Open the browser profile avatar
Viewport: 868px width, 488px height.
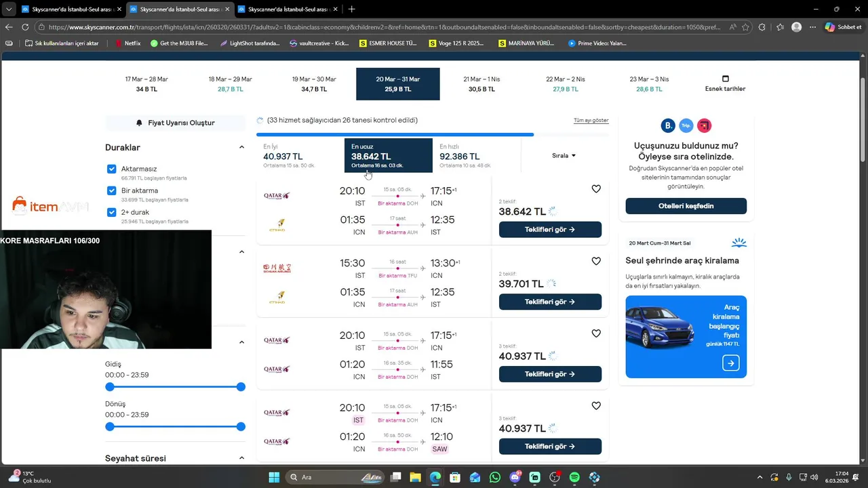coord(797,27)
